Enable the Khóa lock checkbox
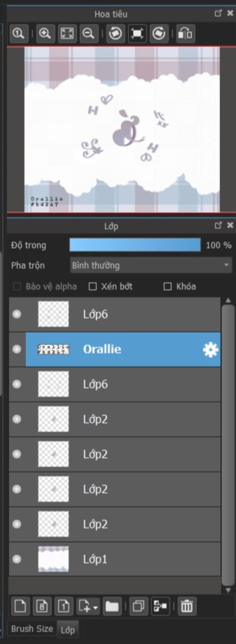Image resolution: width=236 pixels, height=644 pixels. (168, 286)
